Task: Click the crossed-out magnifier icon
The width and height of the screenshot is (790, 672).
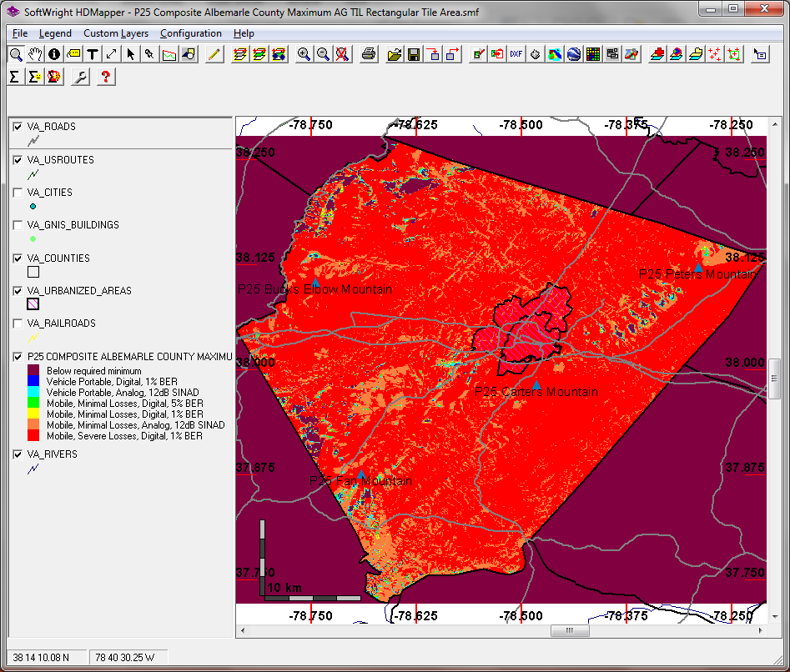Action: (342, 54)
